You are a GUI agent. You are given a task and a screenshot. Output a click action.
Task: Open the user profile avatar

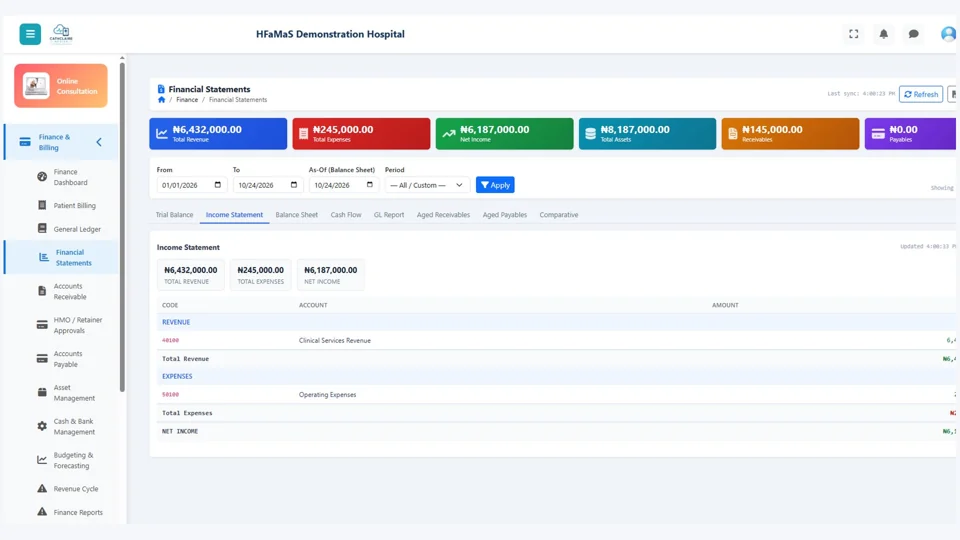tap(948, 34)
